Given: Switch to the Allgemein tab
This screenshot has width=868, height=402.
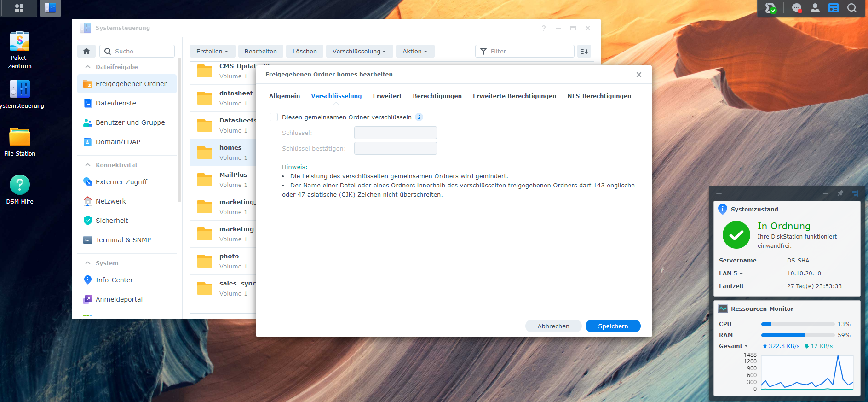Looking at the screenshot, I should 284,96.
